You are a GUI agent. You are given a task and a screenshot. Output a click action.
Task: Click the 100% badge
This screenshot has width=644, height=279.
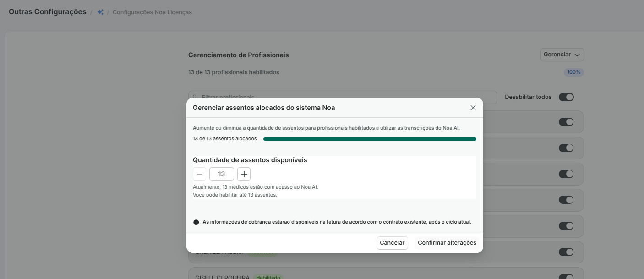574,72
